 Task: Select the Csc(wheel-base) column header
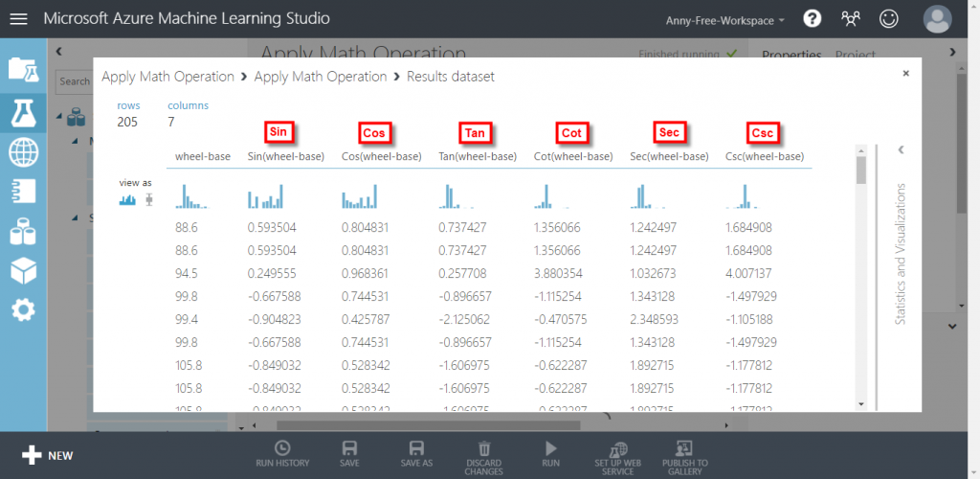coord(765,156)
